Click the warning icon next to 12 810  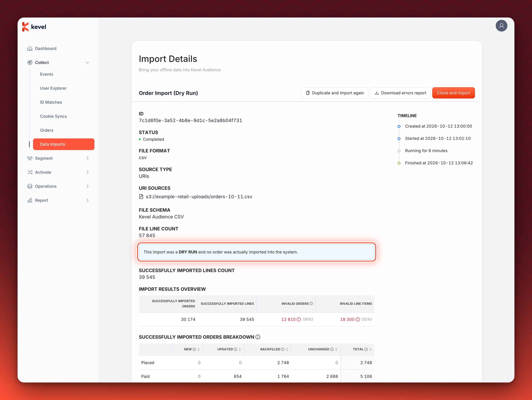(298, 319)
